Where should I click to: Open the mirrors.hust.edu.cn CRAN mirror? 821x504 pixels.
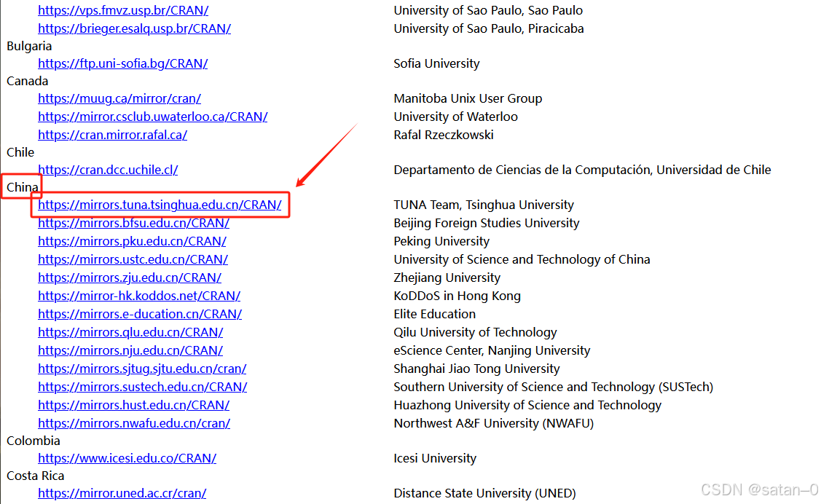point(133,406)
